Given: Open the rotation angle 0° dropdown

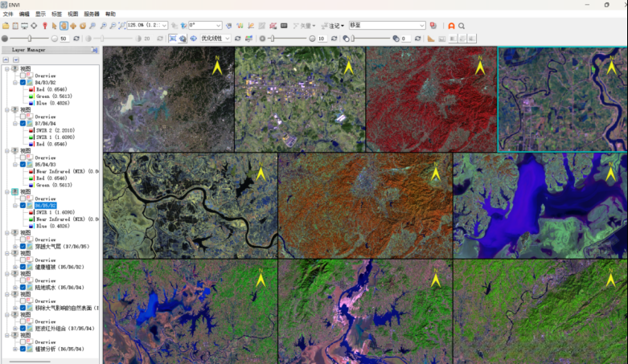Looking at the screenshot, I should tap(218, 26).
